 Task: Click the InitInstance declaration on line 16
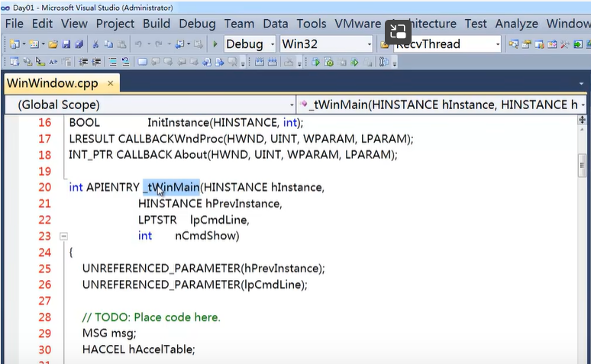click(x=225, y=122)
